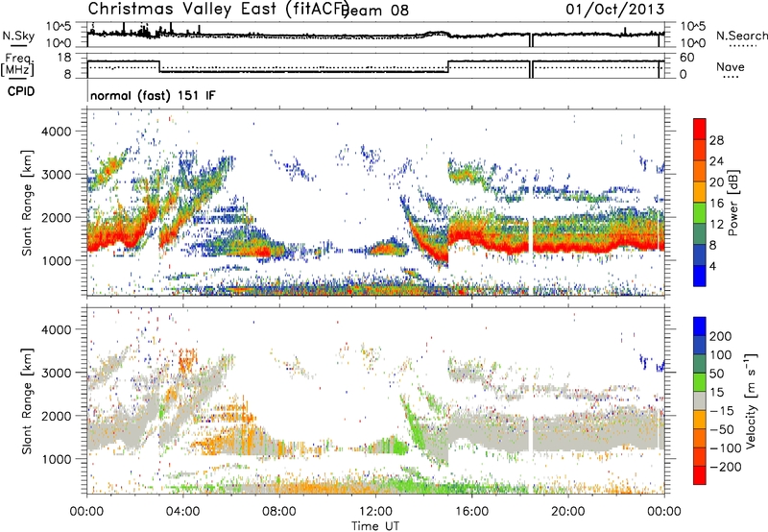This screenshot has width=768, height=532.
Task: Click the "4000" tick on power panel
Action: point(57,132)
